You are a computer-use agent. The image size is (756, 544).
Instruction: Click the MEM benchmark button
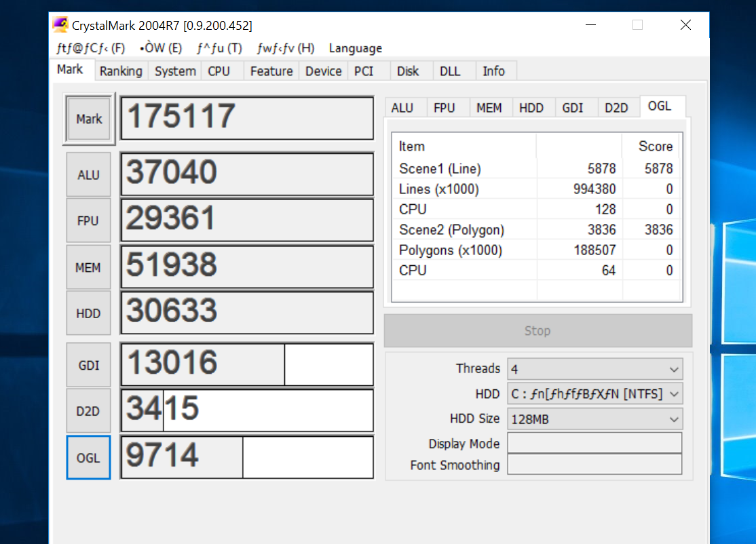pos(88,267)
